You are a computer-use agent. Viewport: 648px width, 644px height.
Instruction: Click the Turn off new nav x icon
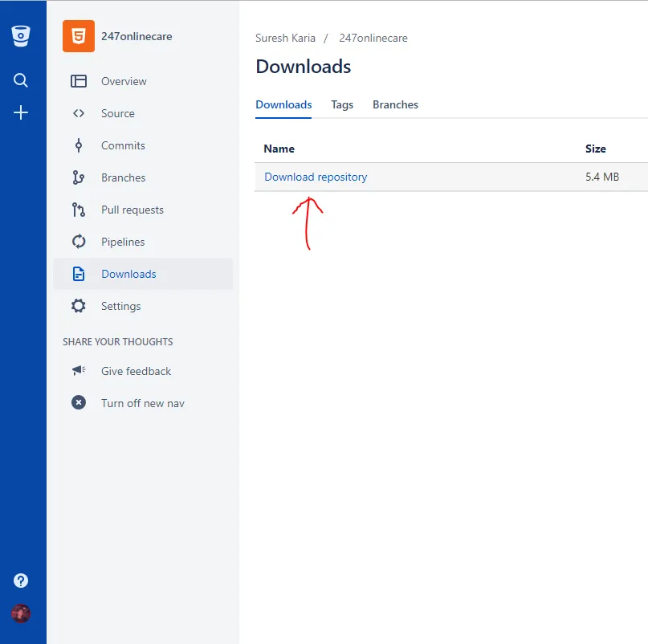tap(79, 402)
